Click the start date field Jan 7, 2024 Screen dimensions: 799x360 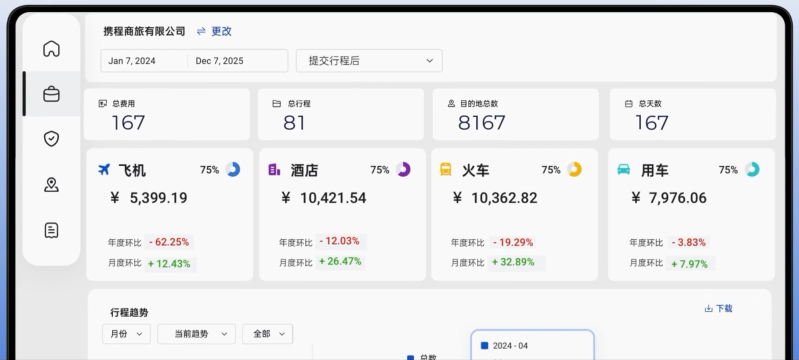[x=132, y=61]
